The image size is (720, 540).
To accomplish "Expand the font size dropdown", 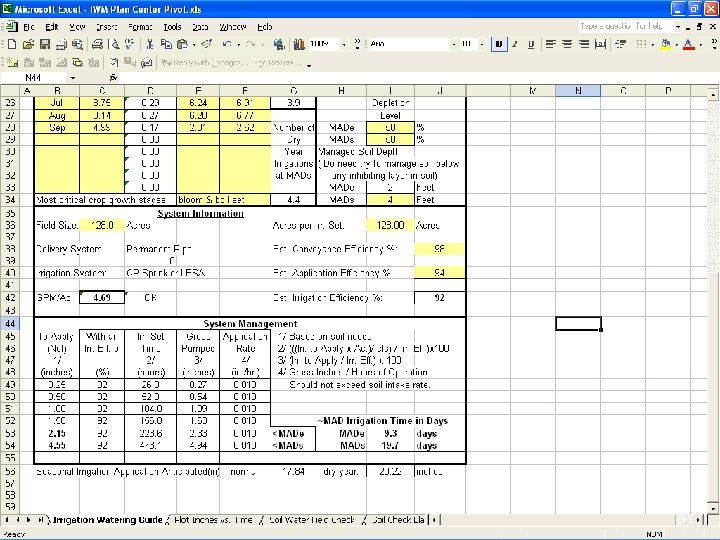I will point(482,44).
